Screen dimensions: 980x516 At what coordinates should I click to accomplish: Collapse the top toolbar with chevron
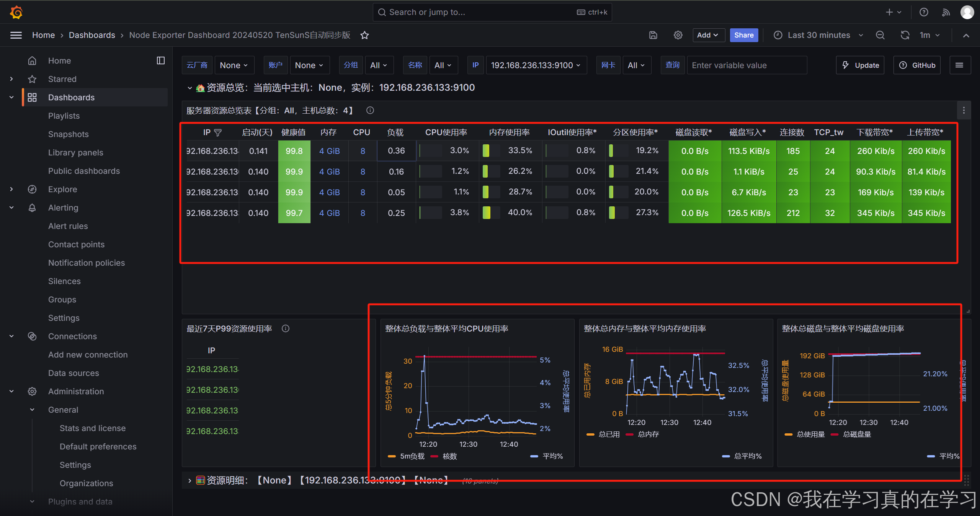tap(966, 35)
